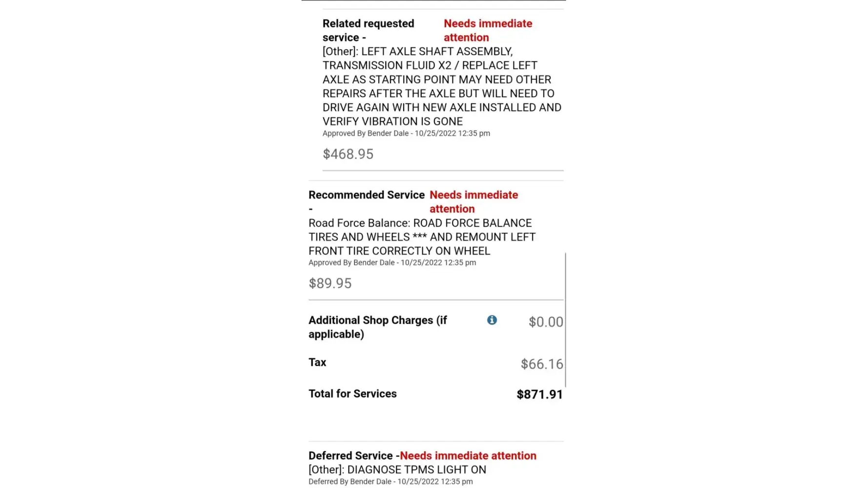Click the $468.95 price

point(348,154)
